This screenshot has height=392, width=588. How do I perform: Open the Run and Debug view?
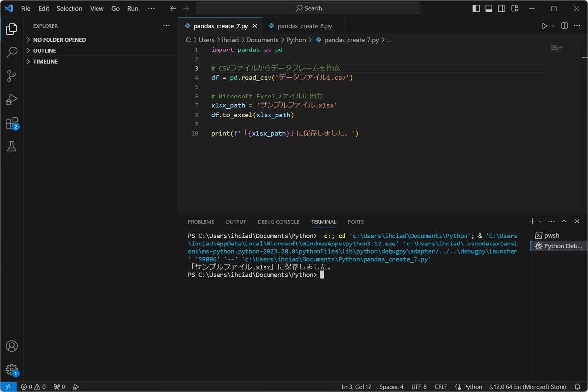point(12,99)
